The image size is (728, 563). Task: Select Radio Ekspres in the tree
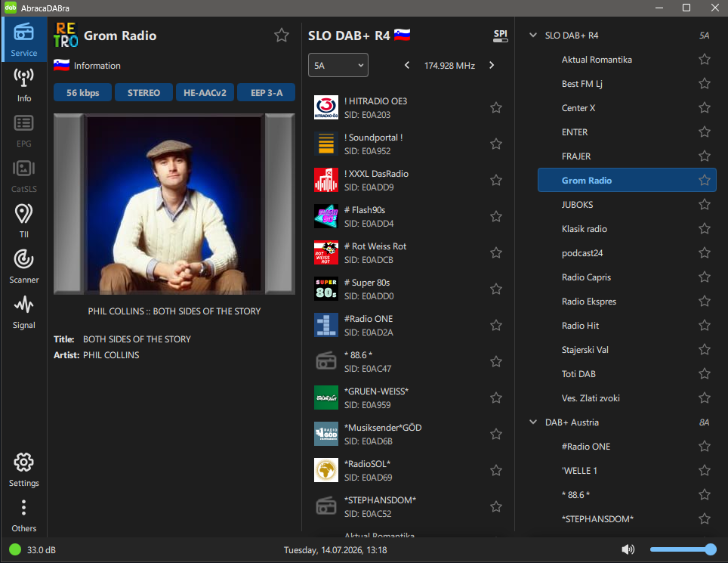coord(627,302)
